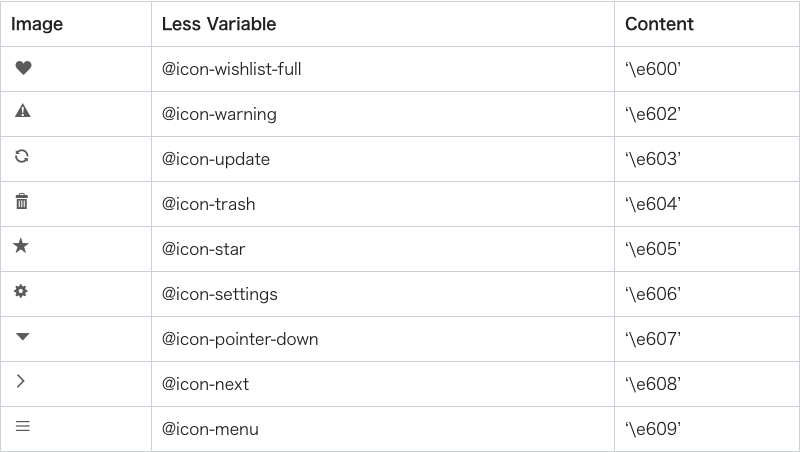Click the @icon-settings variable name
Viewport: 801px width, 452px height.
tap(220, 294)
